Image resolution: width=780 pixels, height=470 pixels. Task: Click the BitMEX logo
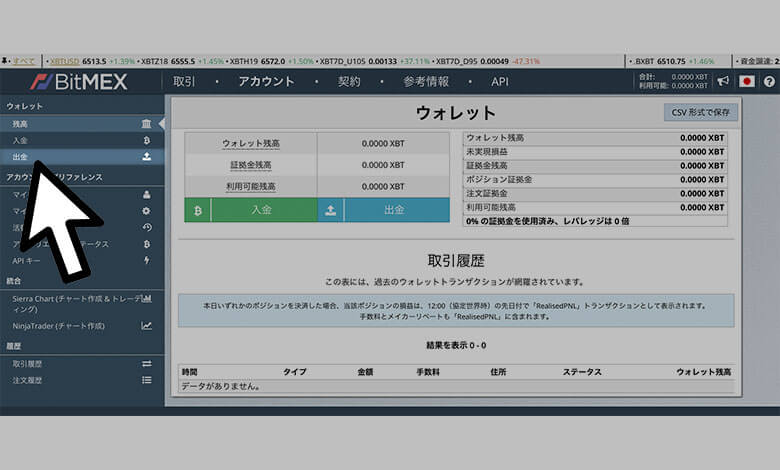point(79,82)
